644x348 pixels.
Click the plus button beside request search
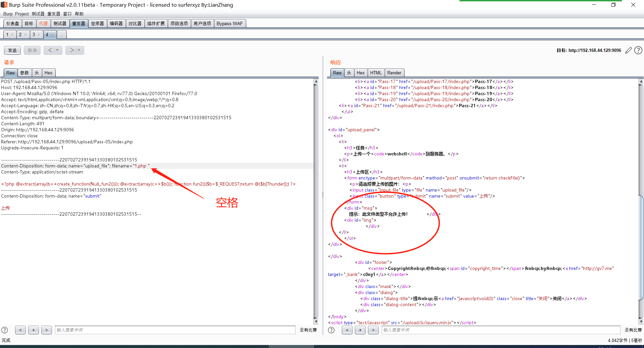pos(34,330)
